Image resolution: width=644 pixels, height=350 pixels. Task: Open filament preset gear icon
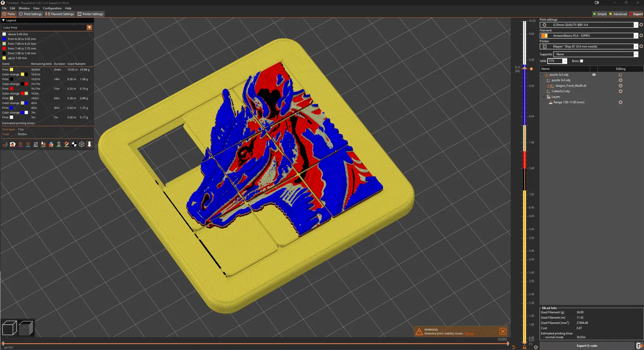tap(641, 36)
